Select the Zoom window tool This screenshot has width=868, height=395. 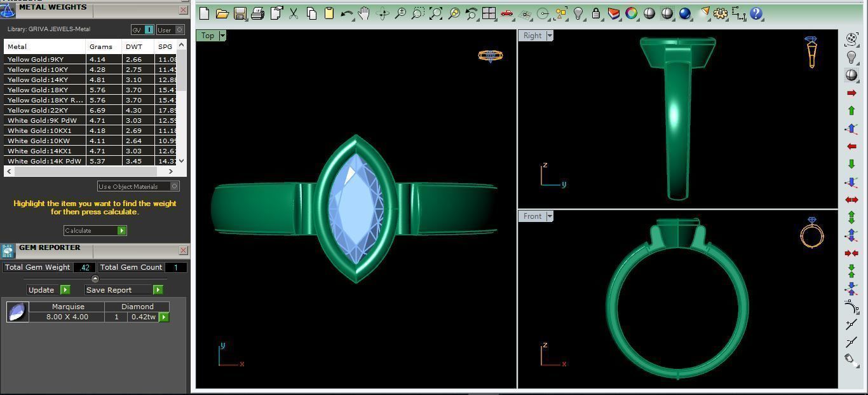coord(418,13)
